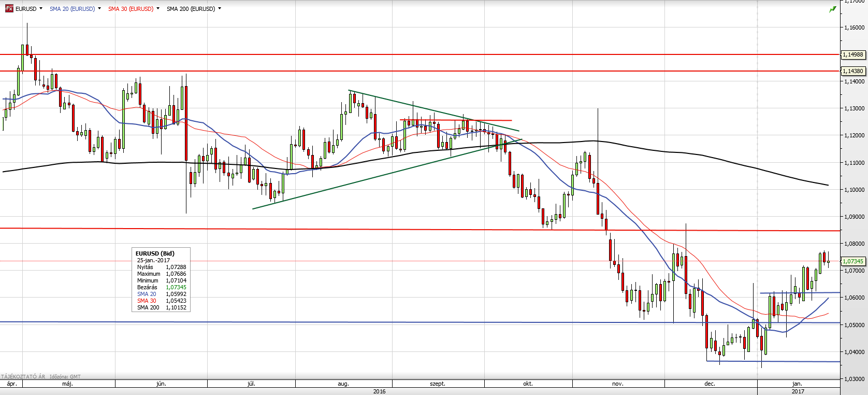Click the okt. month label on time axis

coord(528,384)
